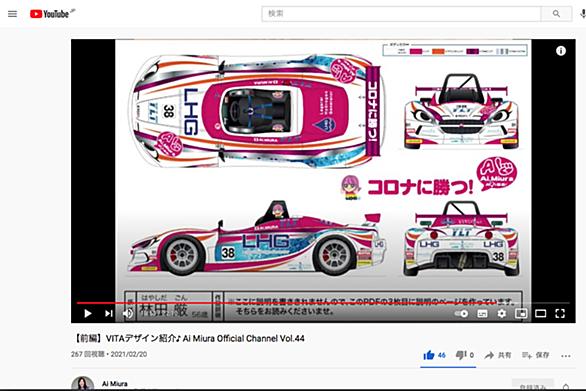Skip to the next video
Screen dimensions: 586x391
[x=108, y=313]
